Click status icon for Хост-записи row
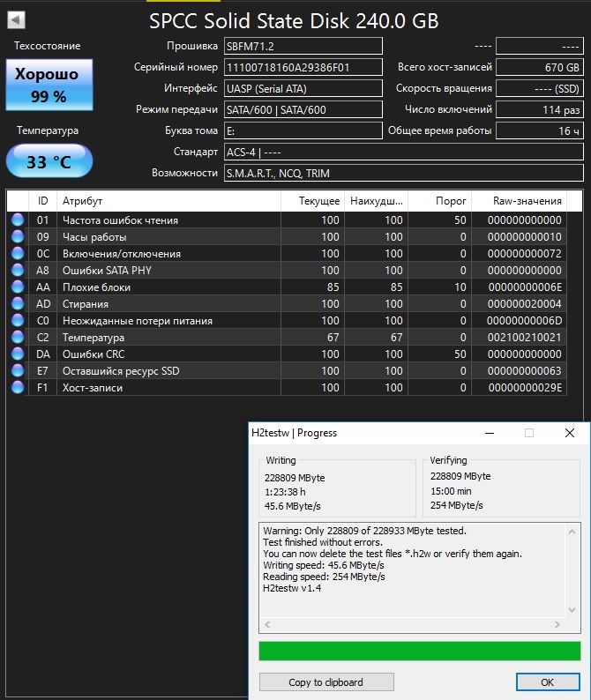Screen dimensions: 591x700 (18, 387)
